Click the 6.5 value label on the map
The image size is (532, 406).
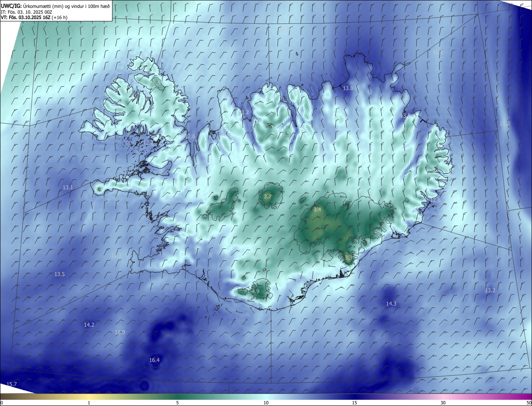coord(286,134)
